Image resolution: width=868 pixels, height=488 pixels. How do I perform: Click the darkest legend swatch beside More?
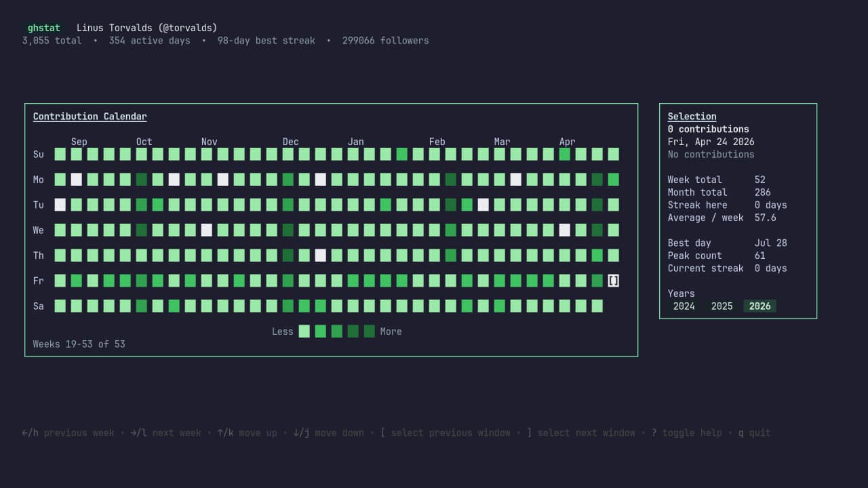(369, 331)
